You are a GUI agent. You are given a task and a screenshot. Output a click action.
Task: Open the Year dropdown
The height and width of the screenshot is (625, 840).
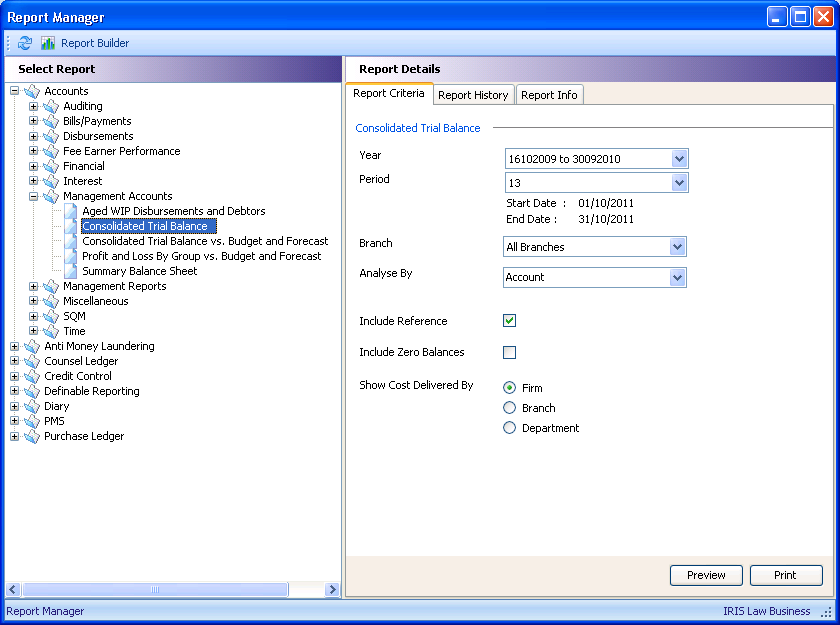679,159
